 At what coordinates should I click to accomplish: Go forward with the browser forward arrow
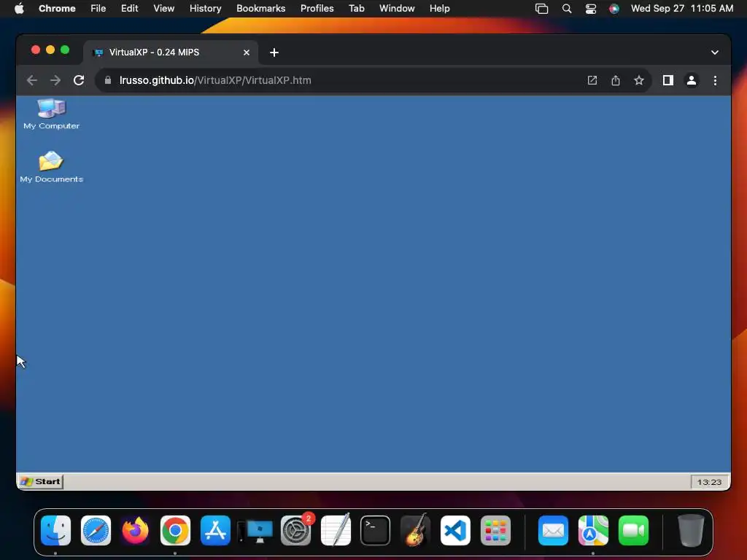(x=55, y=80)
